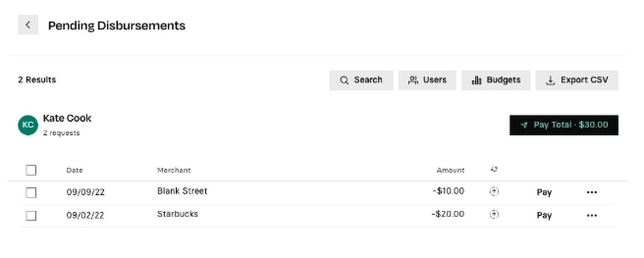Click the Amount column header
Viewport: 644px width, 258px height.
[x=451, y=170]
